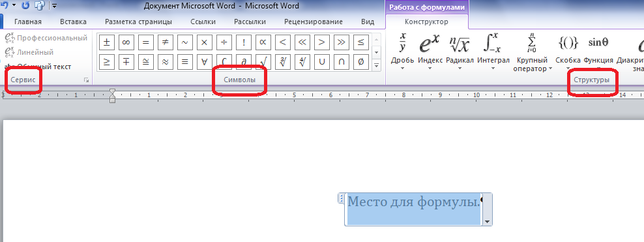
Task: Open the Ссылки tab
Action: (203, 22)
